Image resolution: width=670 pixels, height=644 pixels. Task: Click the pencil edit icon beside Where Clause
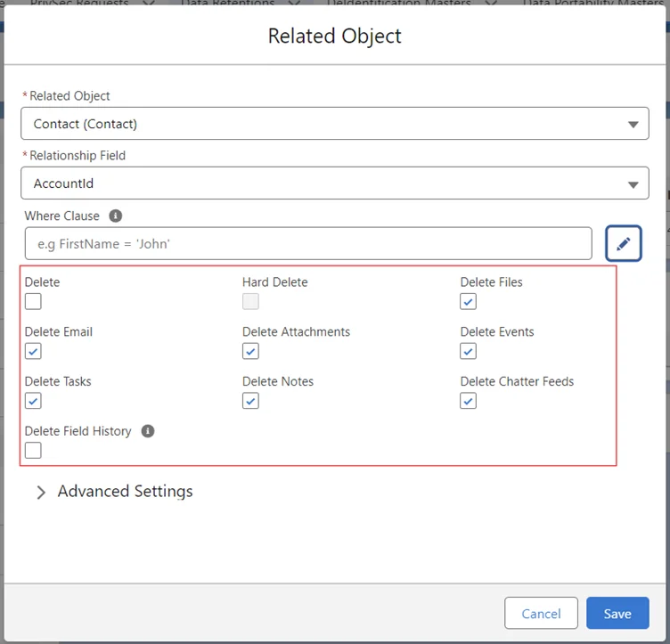click(624, 243)
